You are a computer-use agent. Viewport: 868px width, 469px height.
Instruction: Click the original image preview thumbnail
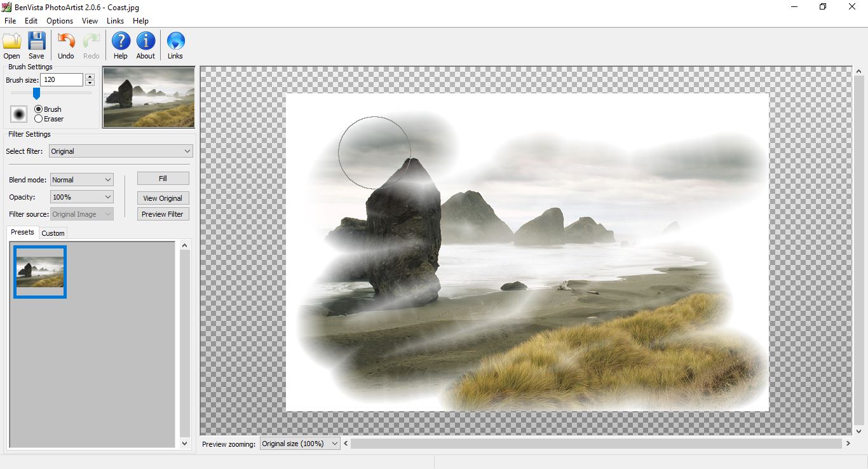pyautogui.click(x=149, y=97)
